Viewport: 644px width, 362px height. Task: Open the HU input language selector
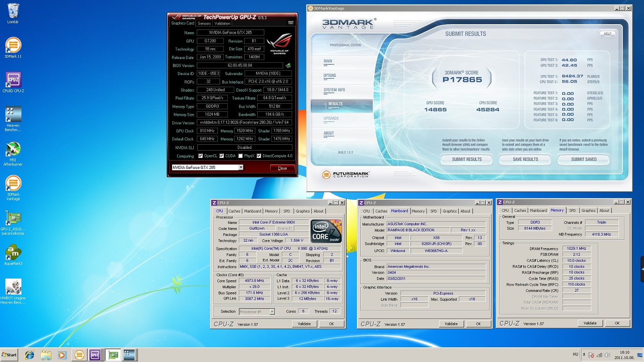click(575, 355)
